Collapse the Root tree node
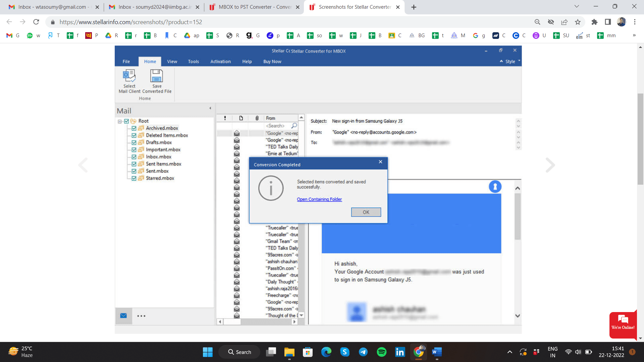644x362 pixels. coord(119,121)
